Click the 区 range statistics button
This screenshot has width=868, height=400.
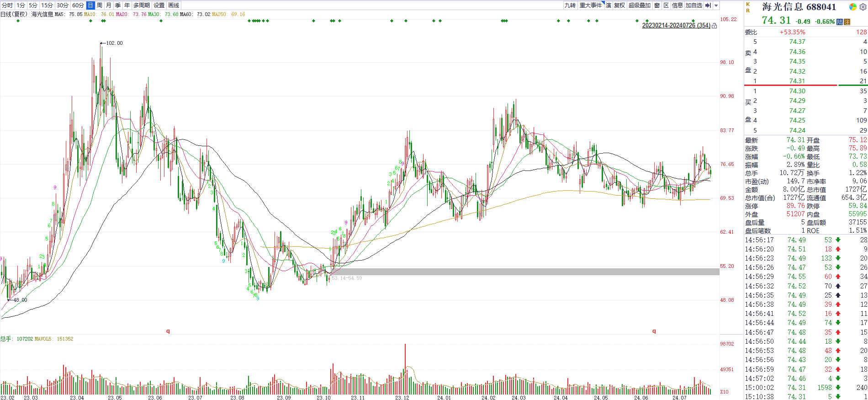[666, 5]
